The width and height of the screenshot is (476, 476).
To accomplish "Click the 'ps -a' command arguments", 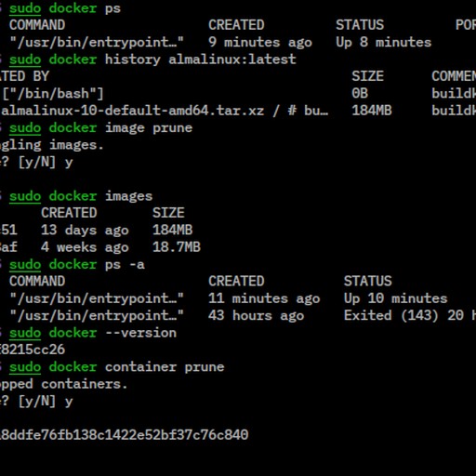I will [x=125, y=264].
